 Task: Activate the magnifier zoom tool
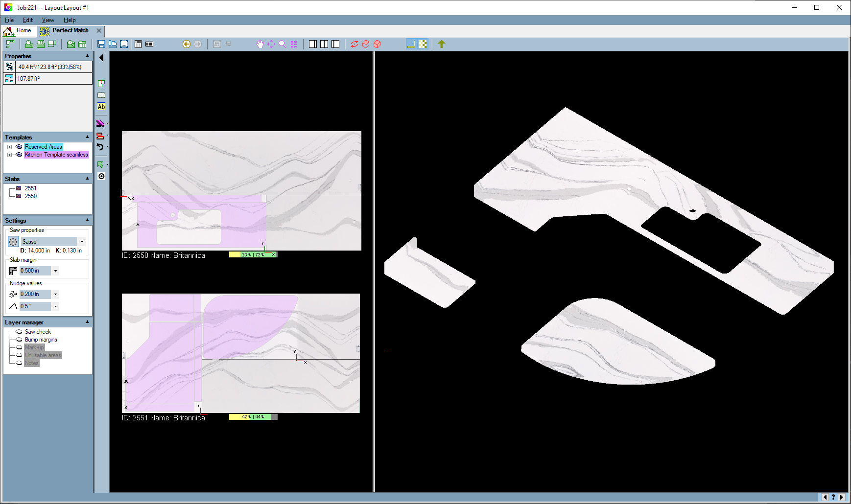click(283, 44)
